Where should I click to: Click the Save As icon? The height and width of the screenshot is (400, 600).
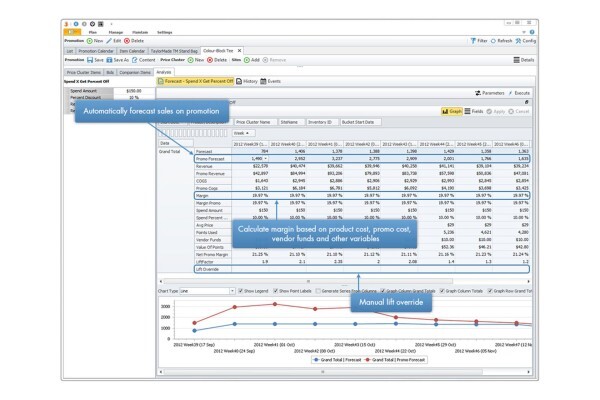coord(109,60)
